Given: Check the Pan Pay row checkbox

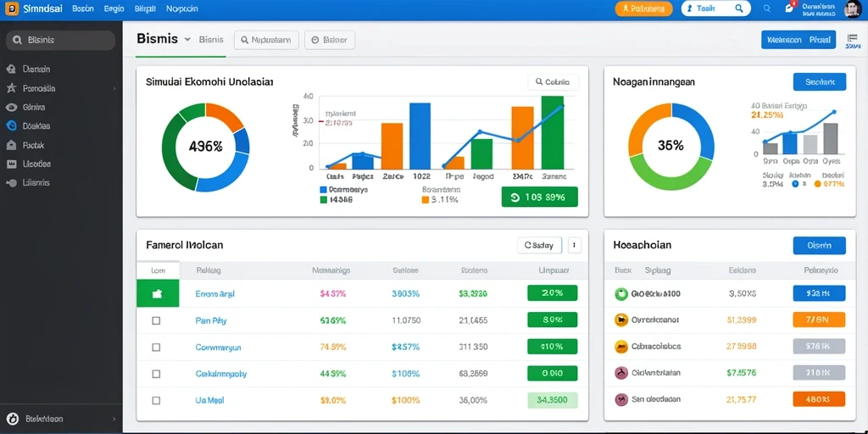Looking at the screenshot, I should pyautogui.click(x=156, y=320).
